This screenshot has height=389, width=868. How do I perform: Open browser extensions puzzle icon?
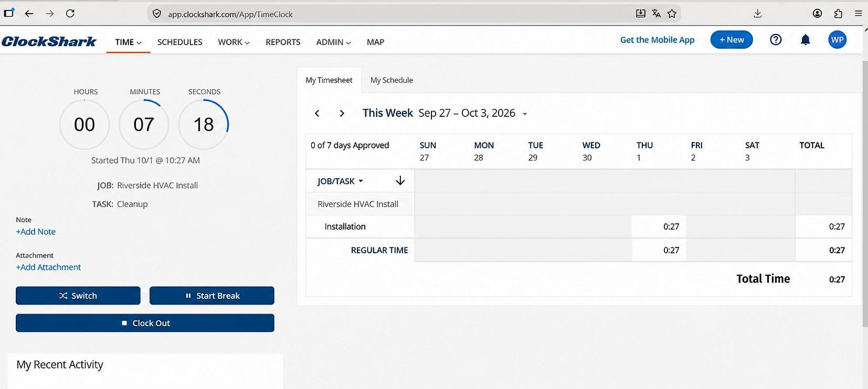(x=838, y=14)
